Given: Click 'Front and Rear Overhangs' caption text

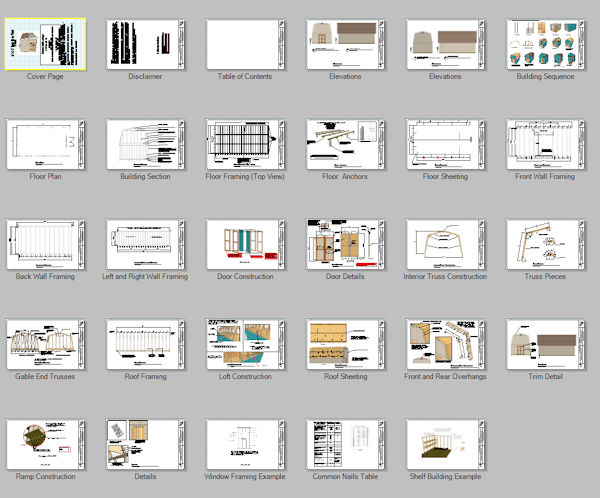Looking at the screenshot, I should point(445,376).
